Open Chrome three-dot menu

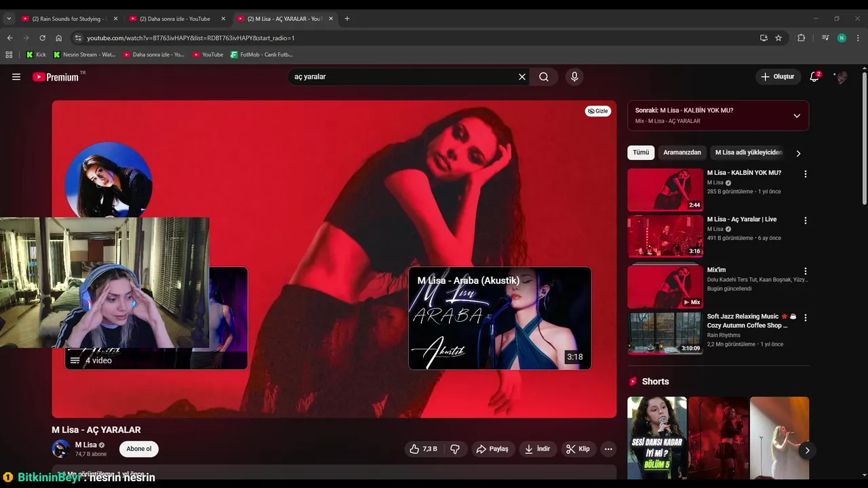(x=858, y=38)
